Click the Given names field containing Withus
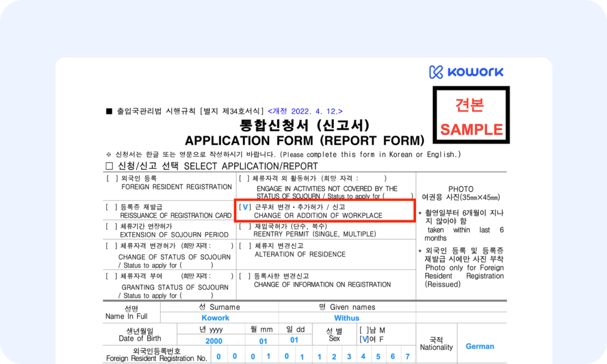This screenshot has height=364, width=607. click(346, 318)
